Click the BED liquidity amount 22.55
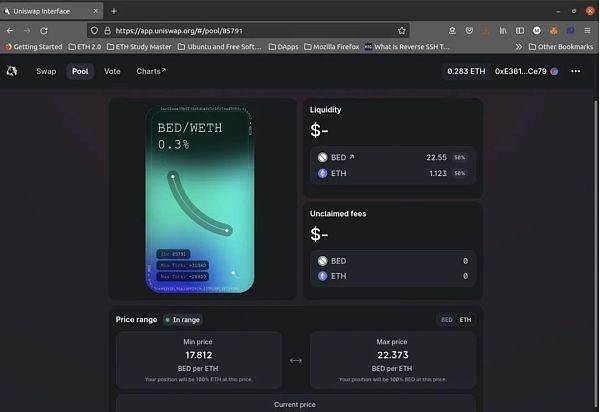600x412 pixels. pos(437,157)
